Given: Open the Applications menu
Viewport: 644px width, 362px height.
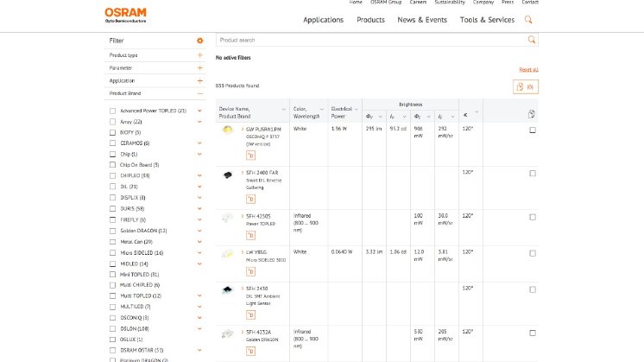Looking at the screenshot, I should (x=323, y=20).
